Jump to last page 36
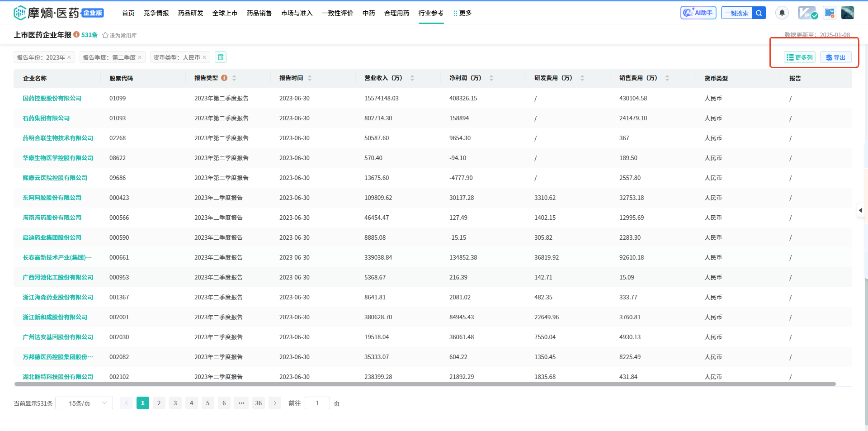This screenshot has height=431, width=868. click(x=259, y=403)
